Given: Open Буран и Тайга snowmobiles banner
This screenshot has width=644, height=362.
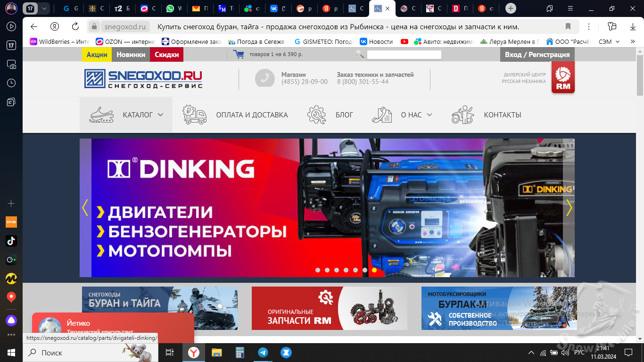Looking at the screenshot, I should click(x=160, y=308).
